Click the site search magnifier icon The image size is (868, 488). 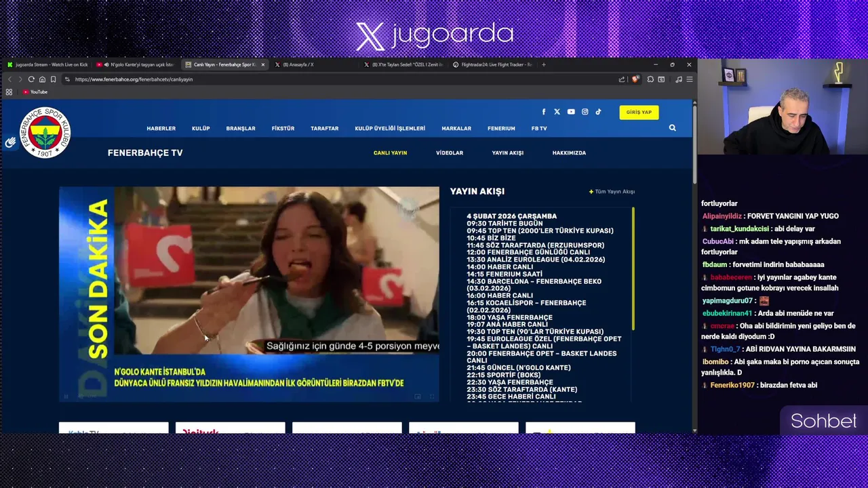click(x=672, y=127)
